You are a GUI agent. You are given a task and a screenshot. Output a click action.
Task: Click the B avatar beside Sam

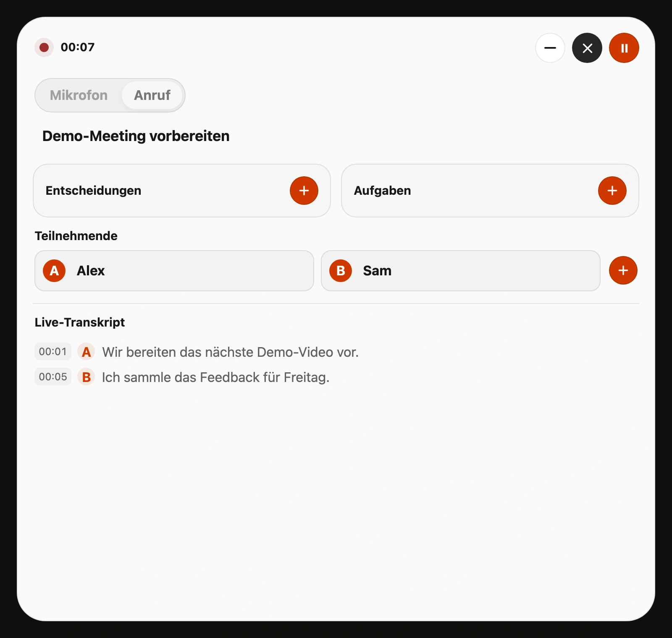tap(341, 271)
